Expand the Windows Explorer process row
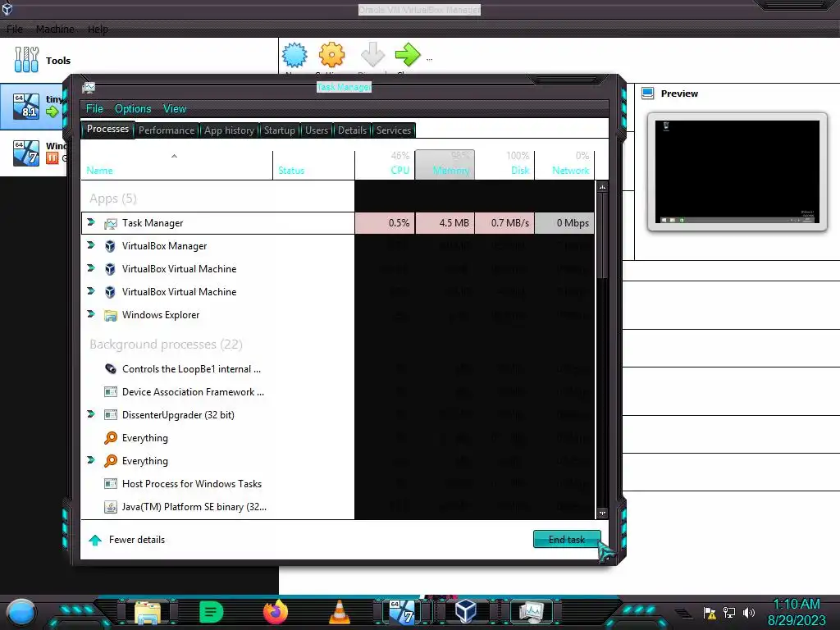The width and height of the screenshot is (840, 630). pos(91,314)
